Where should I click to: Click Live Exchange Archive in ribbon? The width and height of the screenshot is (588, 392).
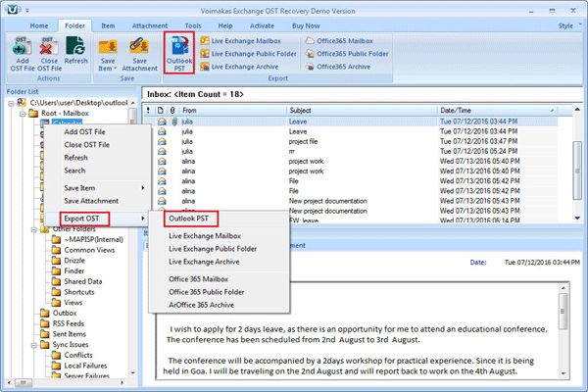239,67
